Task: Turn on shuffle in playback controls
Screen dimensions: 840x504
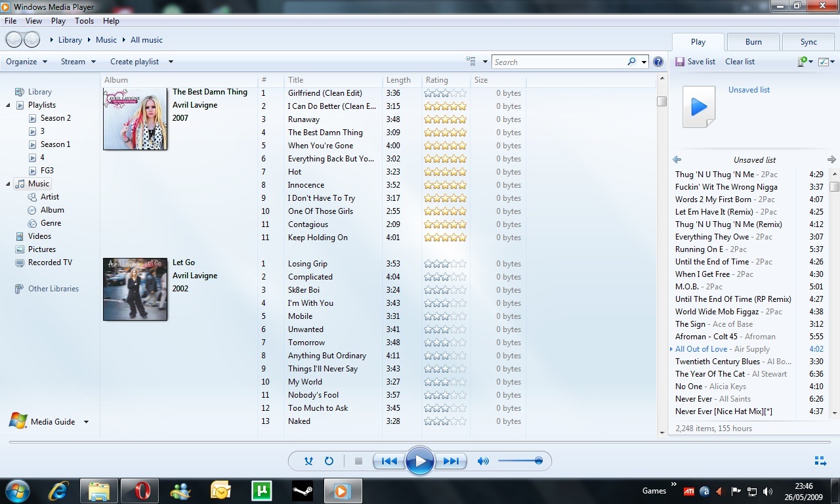Action: (x=308, y=461)
